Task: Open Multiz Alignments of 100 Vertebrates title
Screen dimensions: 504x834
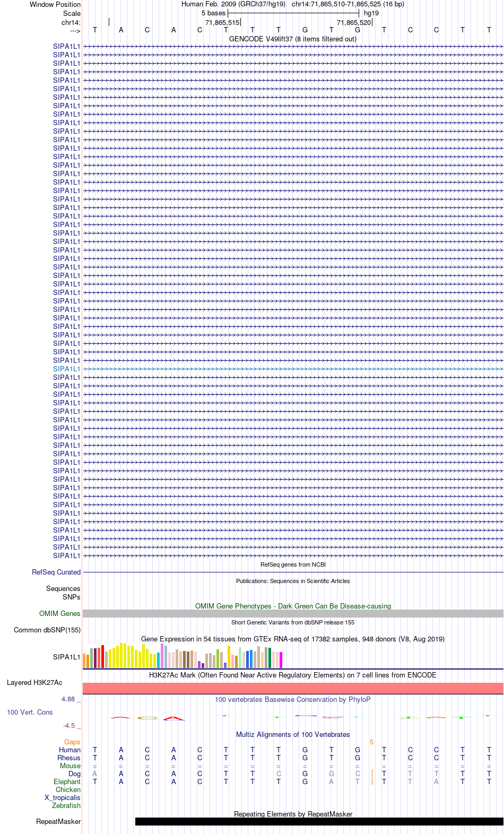Action: tap(293, 734)
